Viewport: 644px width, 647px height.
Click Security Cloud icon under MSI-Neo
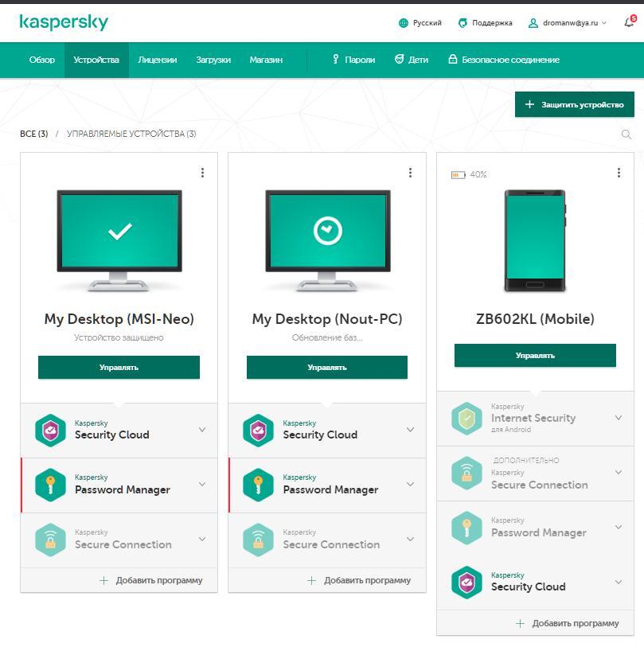point(50,431)
